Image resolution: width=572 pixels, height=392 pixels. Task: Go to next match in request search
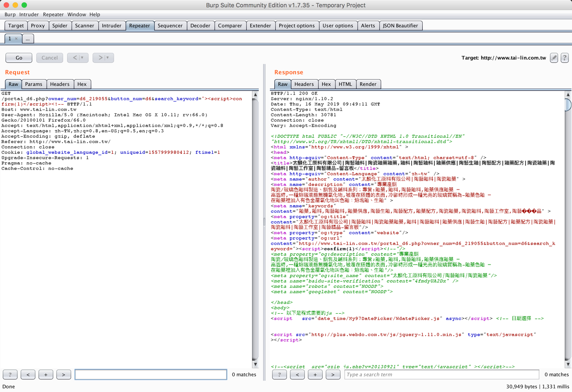pos(63,375)
